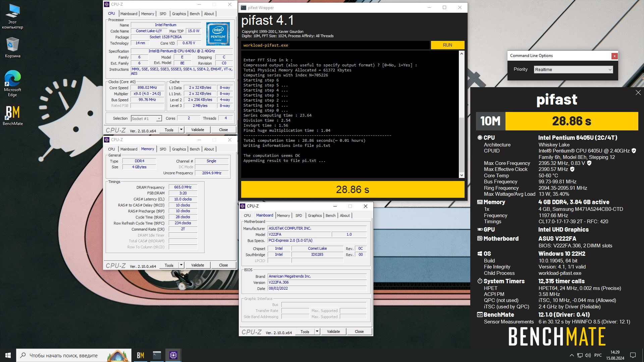
Task: Open the About tab in Memory CPU-Z window
Action: [209, 149]
